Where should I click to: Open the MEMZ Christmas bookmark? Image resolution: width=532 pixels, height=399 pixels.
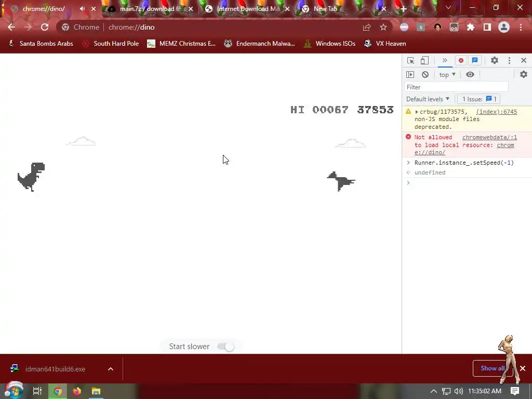click(181, 44)
